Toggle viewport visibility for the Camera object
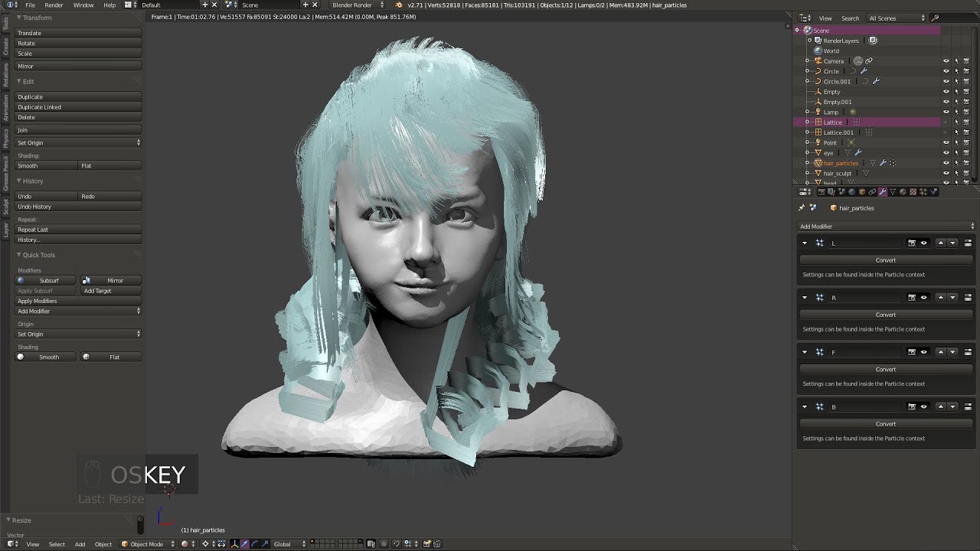980x551 pixels. tap(946, 60)
